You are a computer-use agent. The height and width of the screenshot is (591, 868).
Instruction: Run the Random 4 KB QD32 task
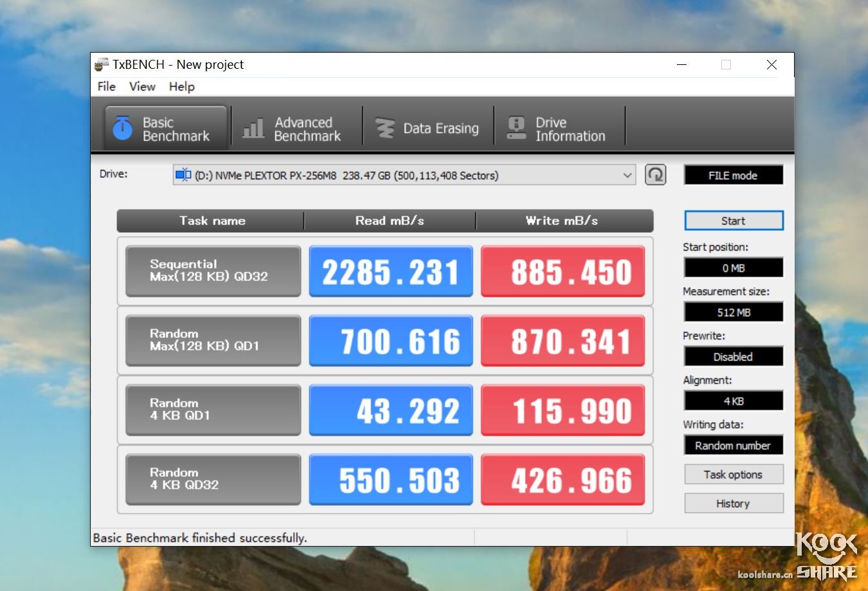coord(213,479)
